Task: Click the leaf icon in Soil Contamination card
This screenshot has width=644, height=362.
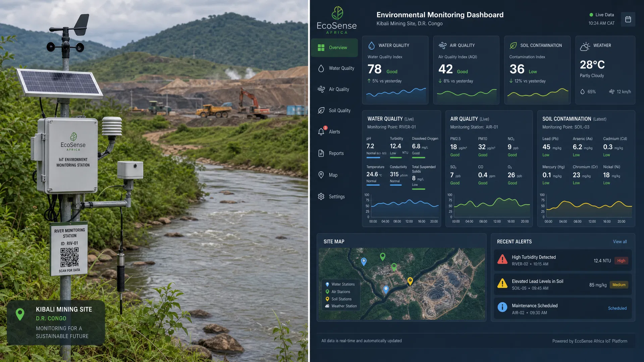Action: [513, 45]
